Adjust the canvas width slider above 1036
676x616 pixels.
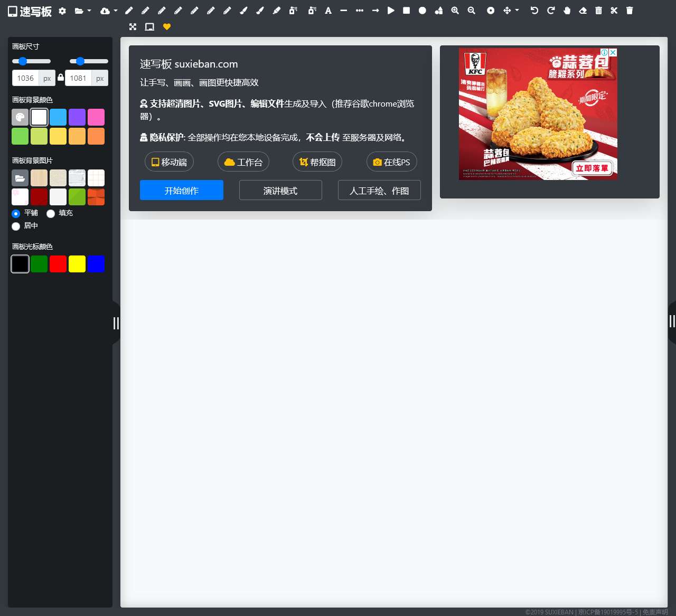pos(32,61)
